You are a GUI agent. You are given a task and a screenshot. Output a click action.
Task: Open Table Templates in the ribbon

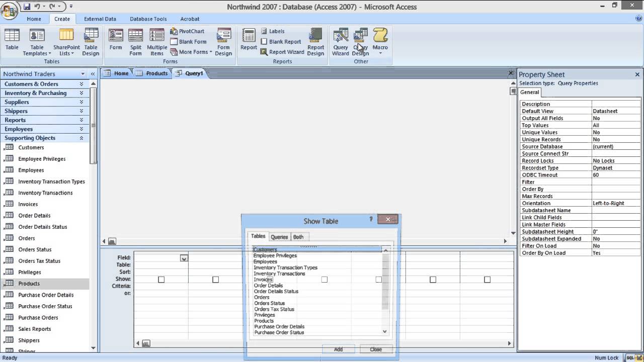click(37, 41)
